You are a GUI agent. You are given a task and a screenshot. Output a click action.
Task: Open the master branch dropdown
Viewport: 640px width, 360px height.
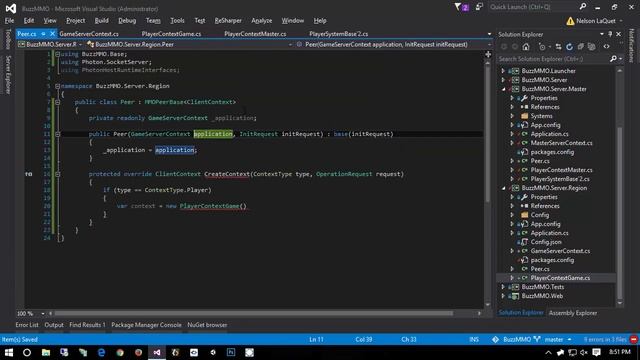tap(558, 339)
